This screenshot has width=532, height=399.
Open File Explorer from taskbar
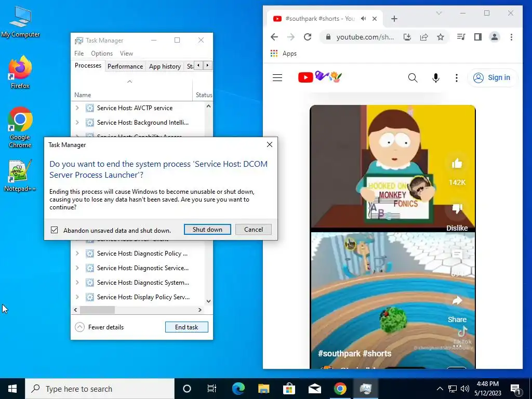(263, 389)
